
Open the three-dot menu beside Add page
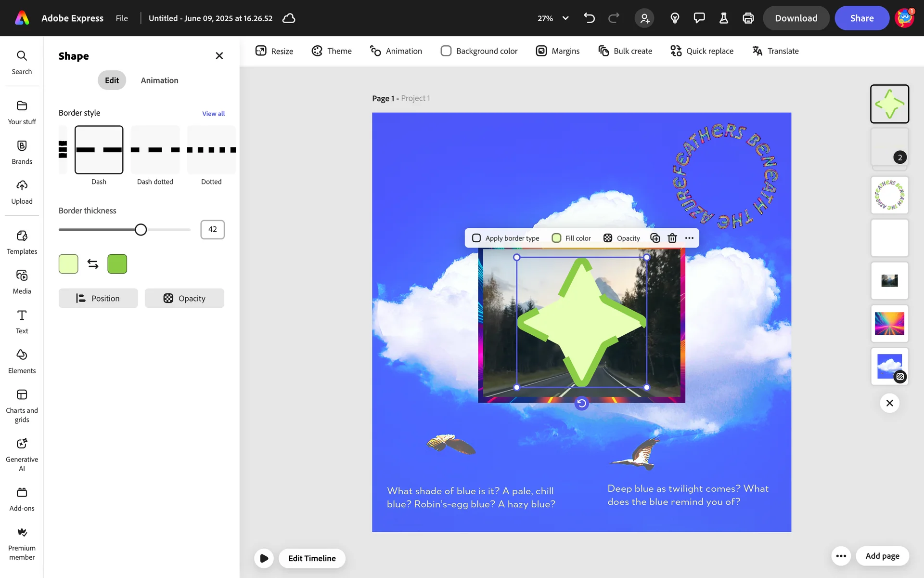(841, 556)
